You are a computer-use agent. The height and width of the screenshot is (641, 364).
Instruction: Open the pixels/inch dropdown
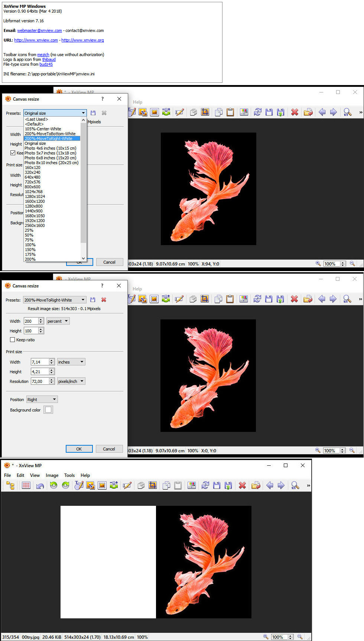point(71,381)
